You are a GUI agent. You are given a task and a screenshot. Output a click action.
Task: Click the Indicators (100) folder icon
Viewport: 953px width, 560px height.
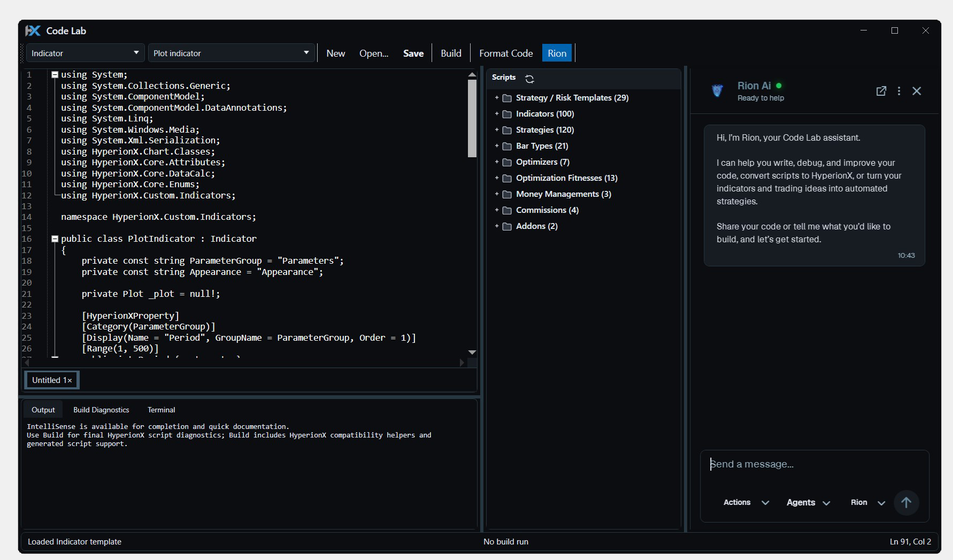(x=507, y=114)
